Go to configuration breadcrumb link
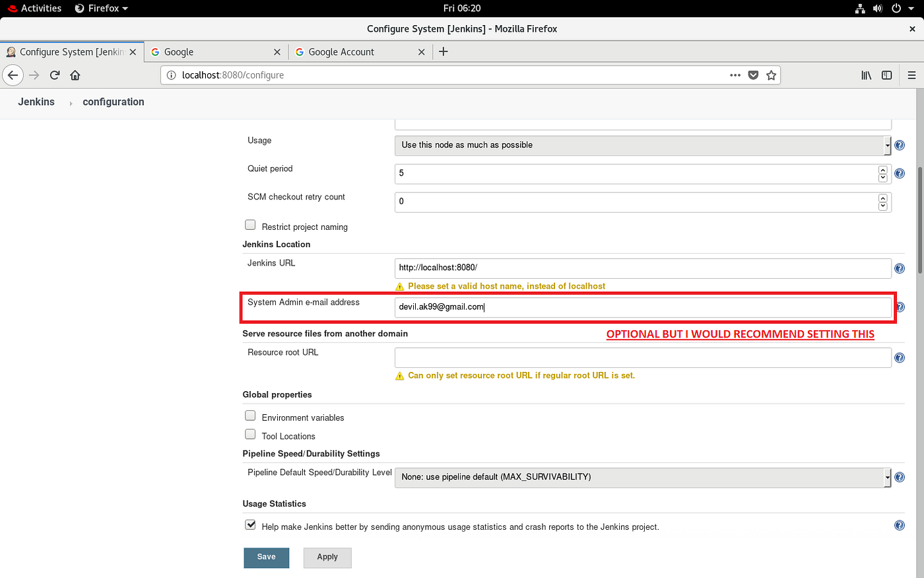Screen dimensions: 924x578 [114, 102]
